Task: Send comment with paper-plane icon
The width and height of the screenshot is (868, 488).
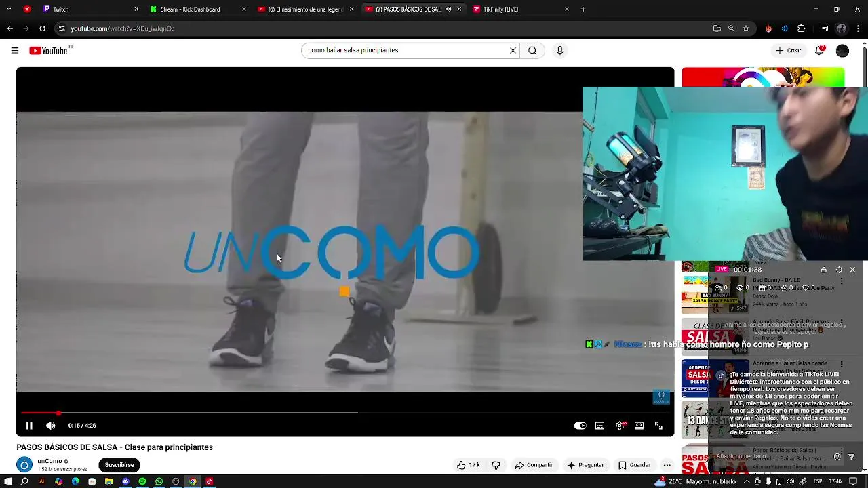Action: pos(852,457)
